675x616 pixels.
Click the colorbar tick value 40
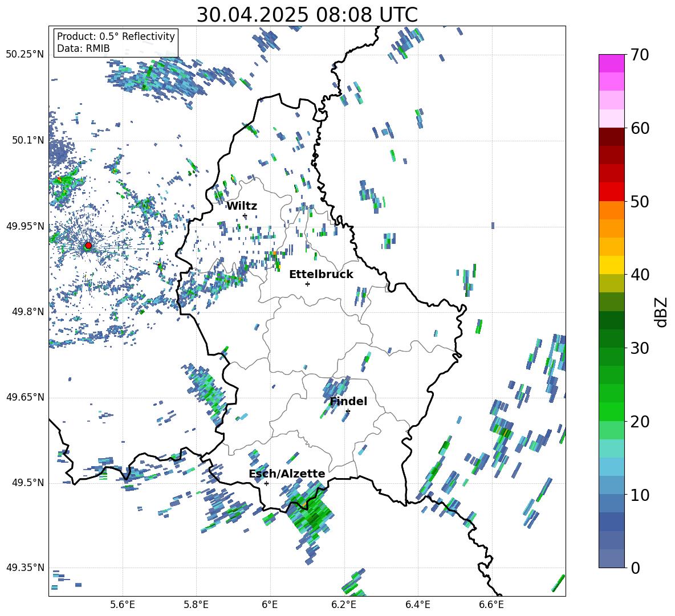pos(640,275)
